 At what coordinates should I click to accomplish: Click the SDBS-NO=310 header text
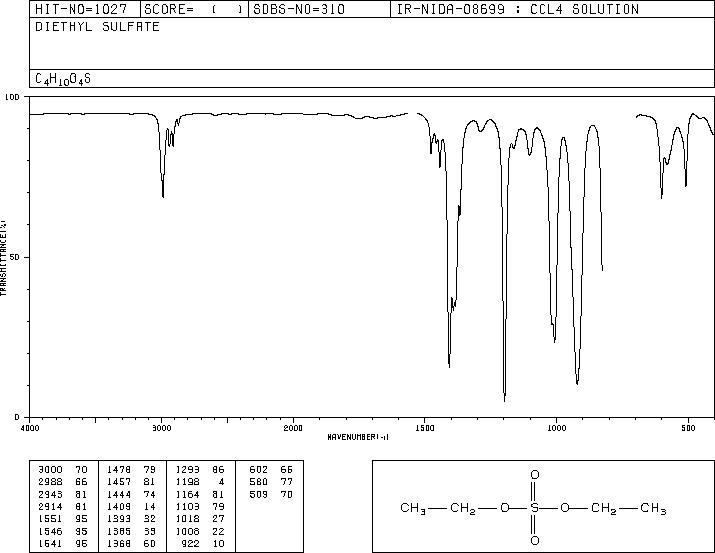point(299,9)
